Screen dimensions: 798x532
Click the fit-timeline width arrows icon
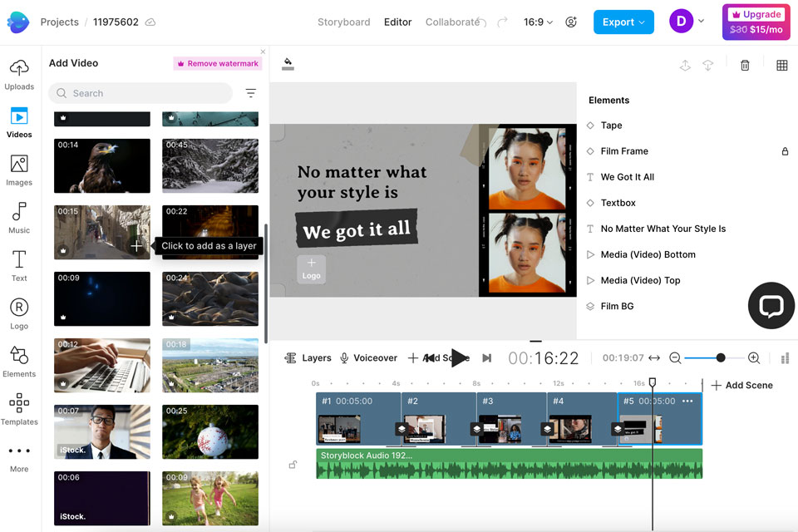pos(654,358)
